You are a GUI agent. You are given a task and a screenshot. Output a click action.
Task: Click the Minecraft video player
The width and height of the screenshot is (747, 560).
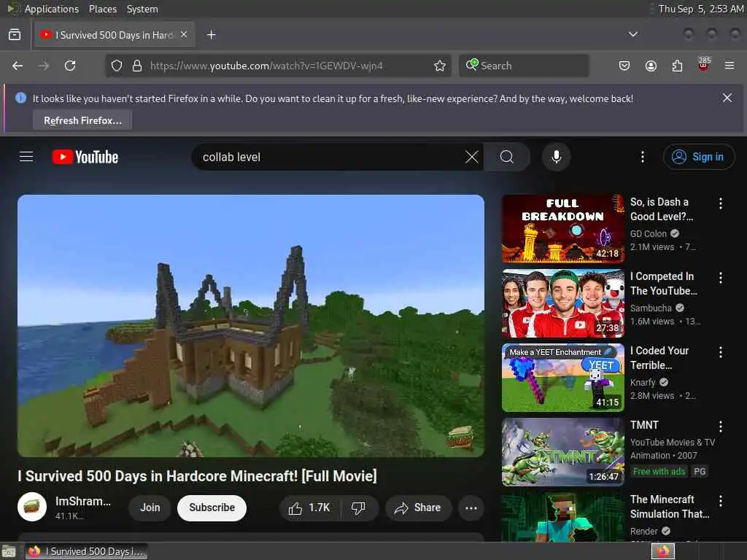coord(251,326)
